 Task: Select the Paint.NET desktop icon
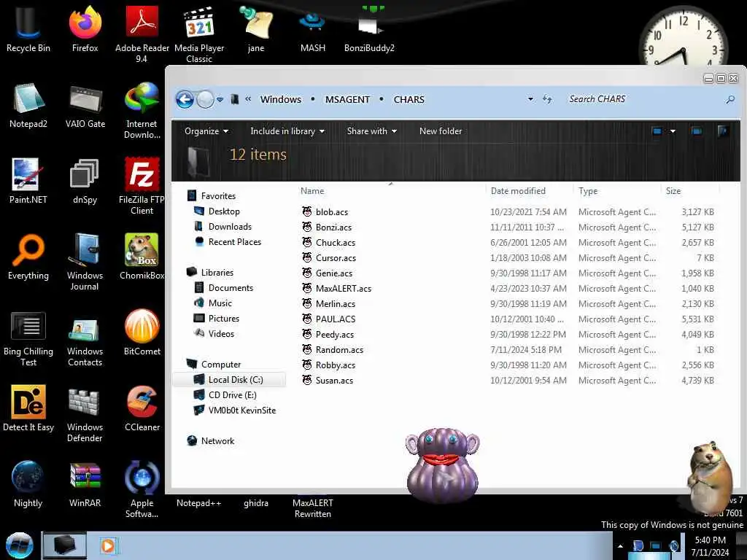pyautogui.click(x=28, y=182)
